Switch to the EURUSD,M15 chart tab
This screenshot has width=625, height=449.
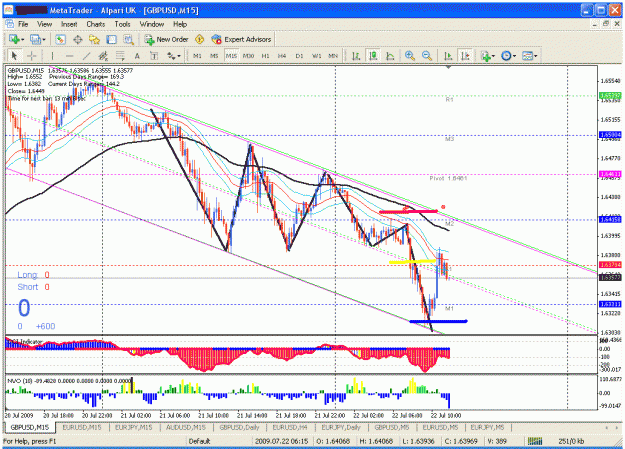pyautogui.click(x=82, y=427)
